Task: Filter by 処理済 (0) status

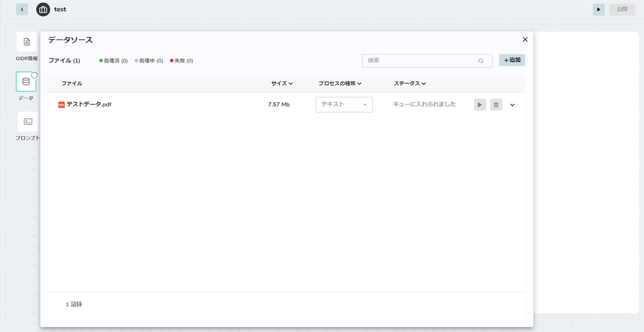Action: (x=113, y=61)
